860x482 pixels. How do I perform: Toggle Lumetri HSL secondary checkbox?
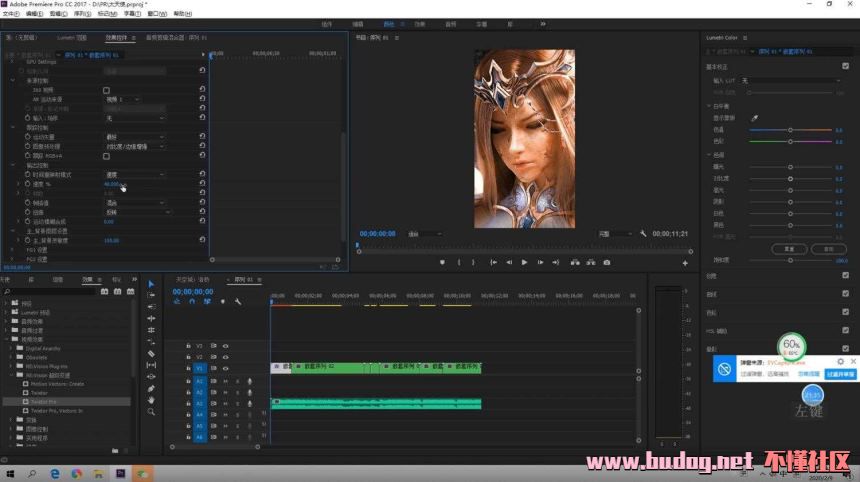coord(845,330)
